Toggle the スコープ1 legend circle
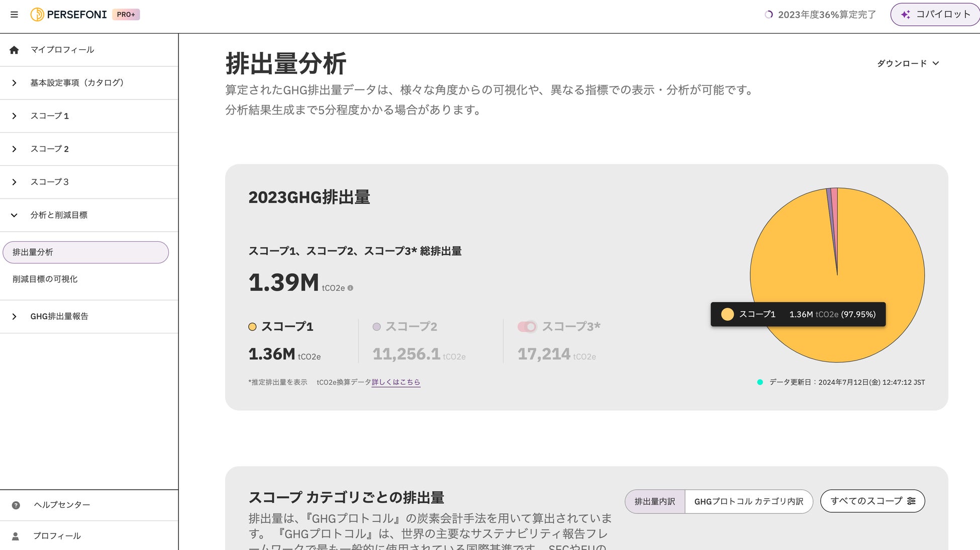Screen dimensions: 980x550 pyautogui.click(x=252, y=327)
